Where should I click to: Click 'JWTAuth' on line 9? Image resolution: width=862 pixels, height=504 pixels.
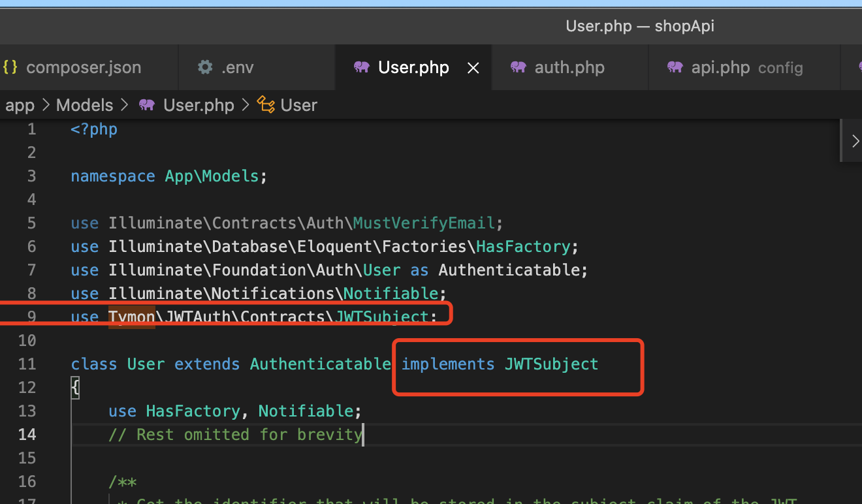[x=198, y=317]
